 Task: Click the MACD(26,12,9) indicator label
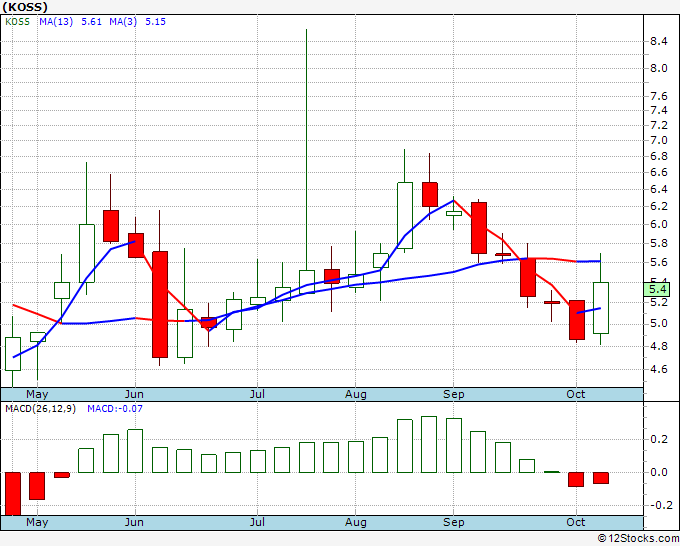point(40,409)
